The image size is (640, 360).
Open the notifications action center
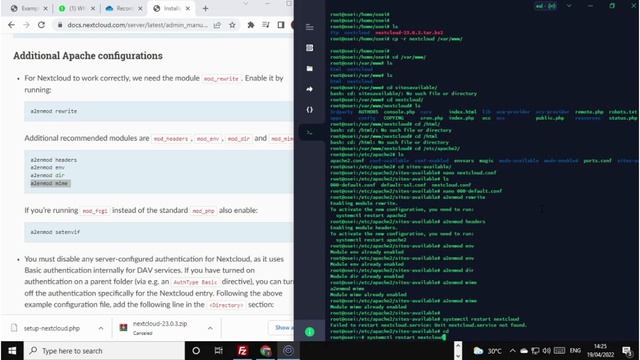627,351
